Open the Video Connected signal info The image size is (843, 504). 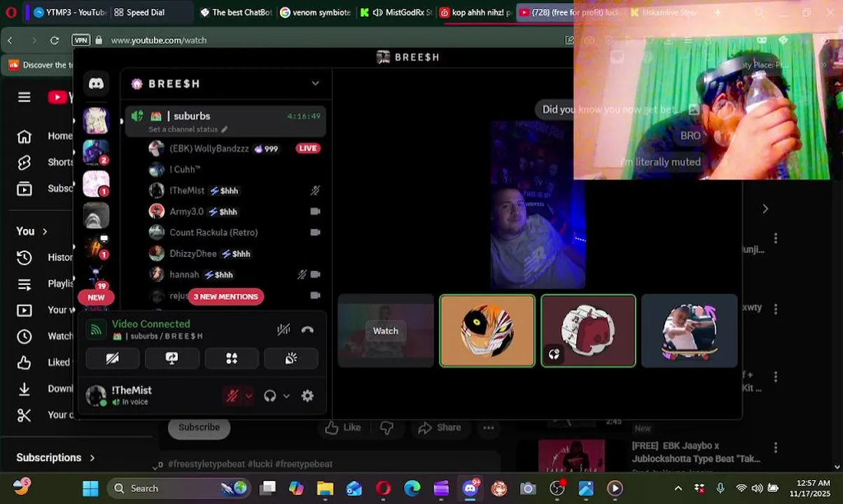tap(97, 329)
